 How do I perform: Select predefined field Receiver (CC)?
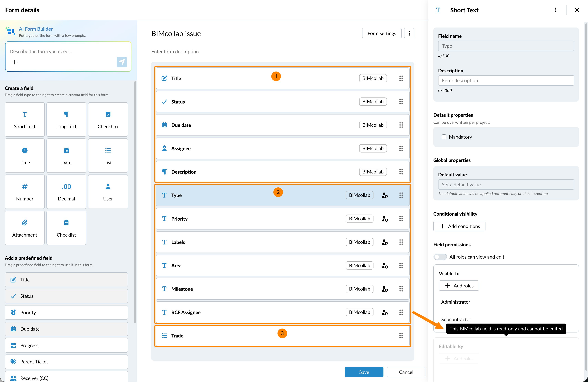66,377
